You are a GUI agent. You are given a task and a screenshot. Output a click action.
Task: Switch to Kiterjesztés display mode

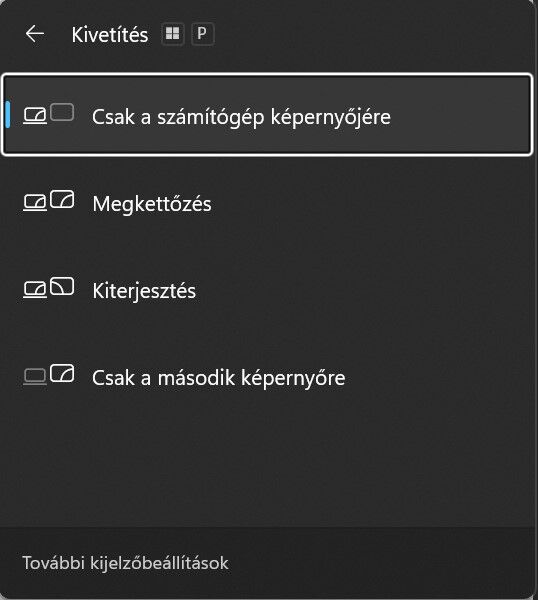(267, 290)
